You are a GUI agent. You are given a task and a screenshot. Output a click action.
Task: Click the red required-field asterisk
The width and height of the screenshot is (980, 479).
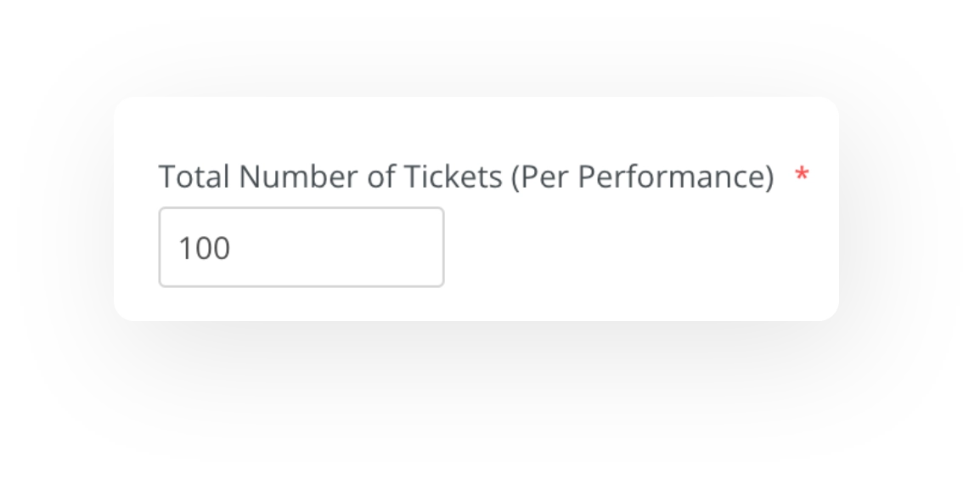coord(801,175)
